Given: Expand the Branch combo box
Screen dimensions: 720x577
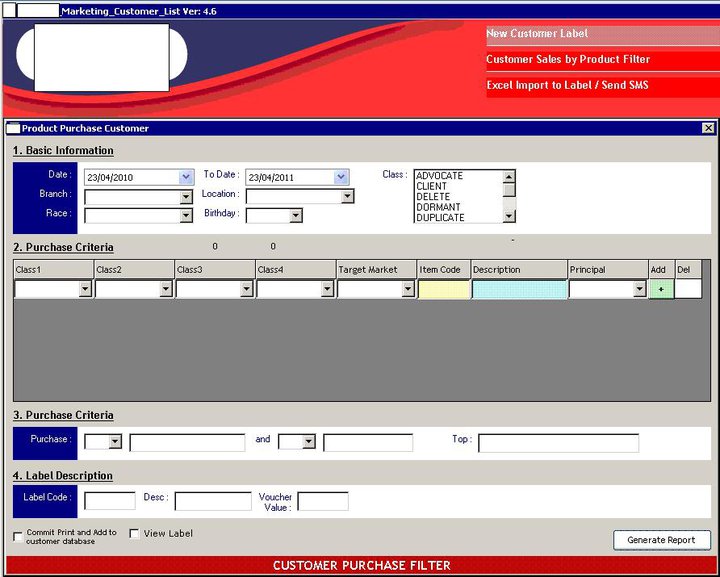Looking at the screenshot, I should pyautogui.click(x=186, y=197).
